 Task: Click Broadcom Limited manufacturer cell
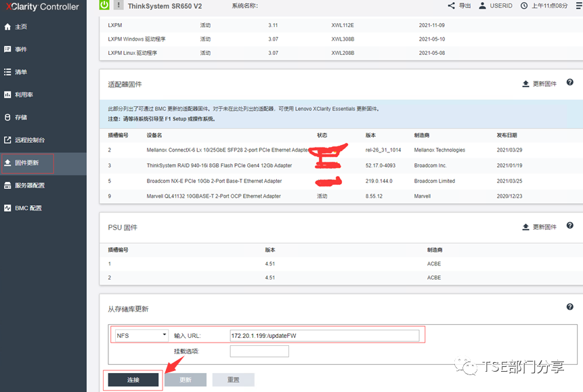click(434, 181)
